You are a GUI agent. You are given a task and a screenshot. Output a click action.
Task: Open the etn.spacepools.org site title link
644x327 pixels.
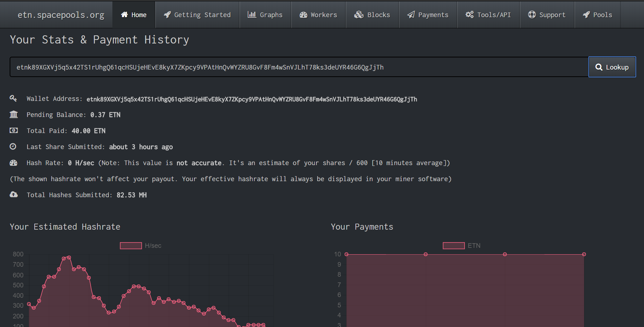coord(61,15)
